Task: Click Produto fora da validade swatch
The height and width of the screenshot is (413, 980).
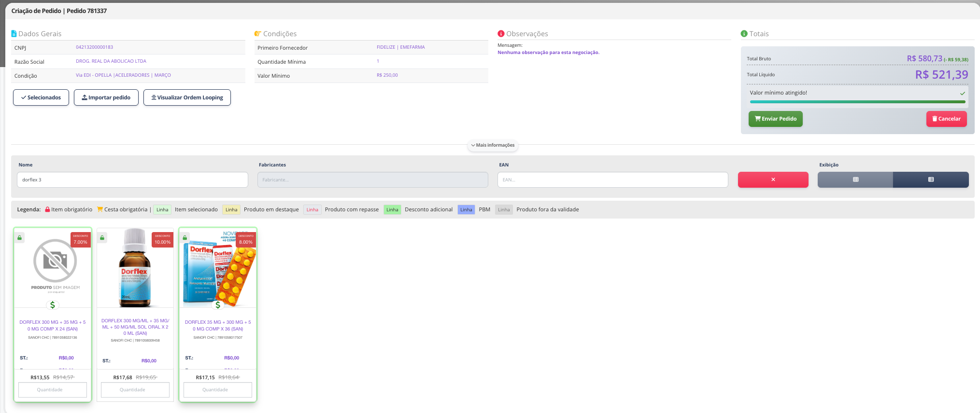Action: pos(504,210)
